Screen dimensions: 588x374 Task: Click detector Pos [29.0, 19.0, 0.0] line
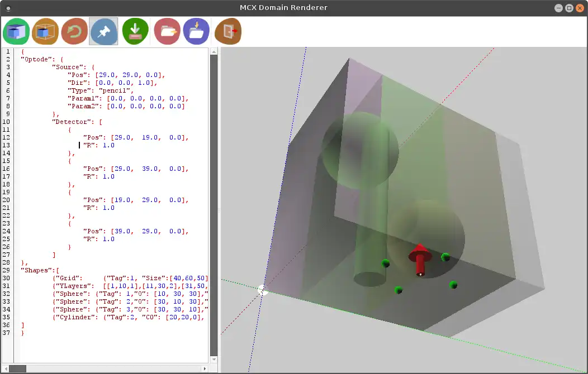pyautogui.click(x=136, y=137)
